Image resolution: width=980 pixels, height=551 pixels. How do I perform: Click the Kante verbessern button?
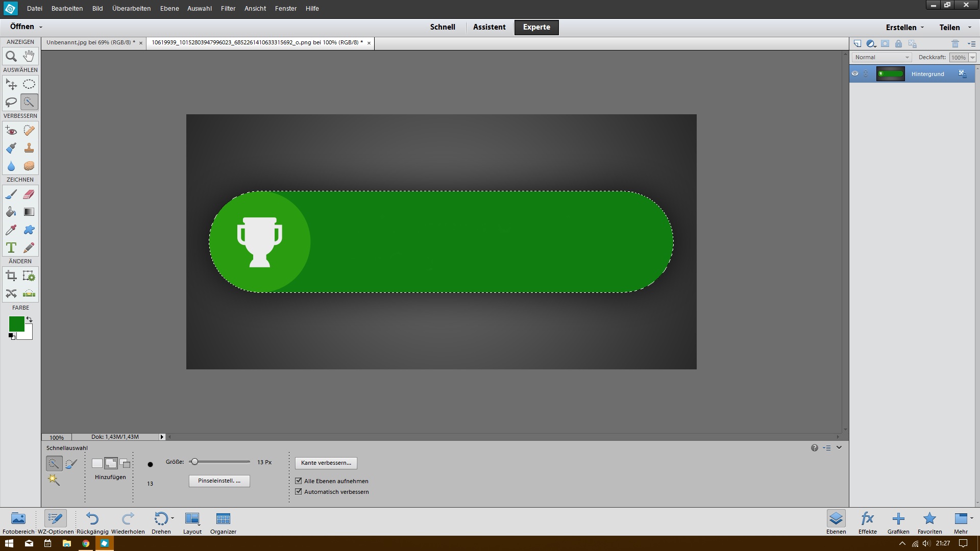[326, 463]
